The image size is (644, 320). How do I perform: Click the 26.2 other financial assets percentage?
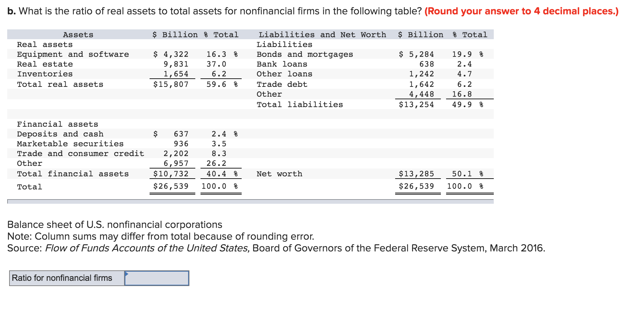click(x=216, y=163)
